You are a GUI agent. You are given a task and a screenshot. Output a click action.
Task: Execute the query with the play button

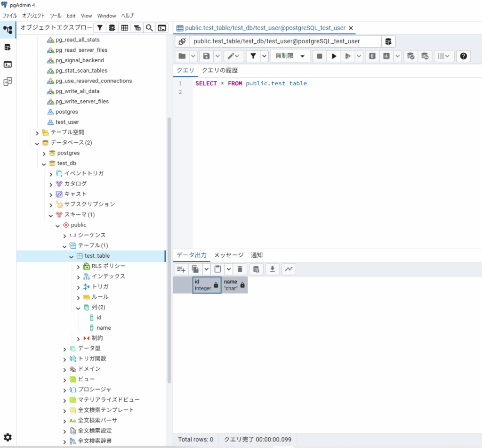[334, 56]
